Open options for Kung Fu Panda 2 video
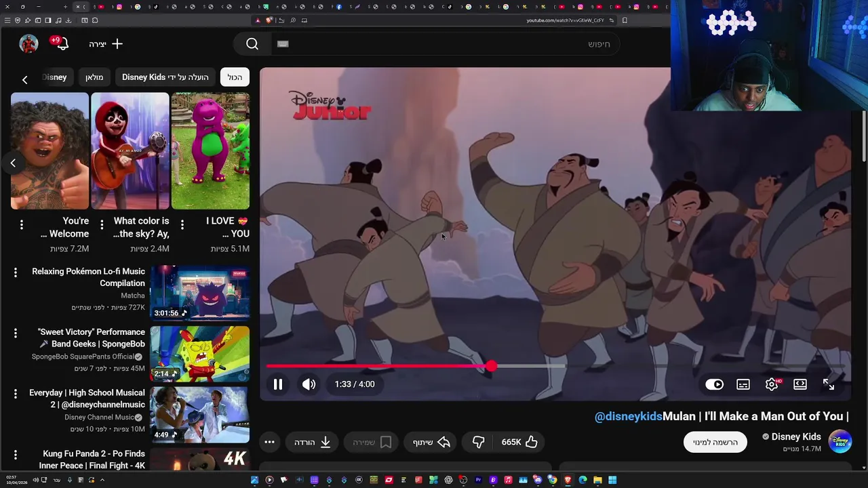868x488 pixels. pyautogui.click(x=16, y=455)
